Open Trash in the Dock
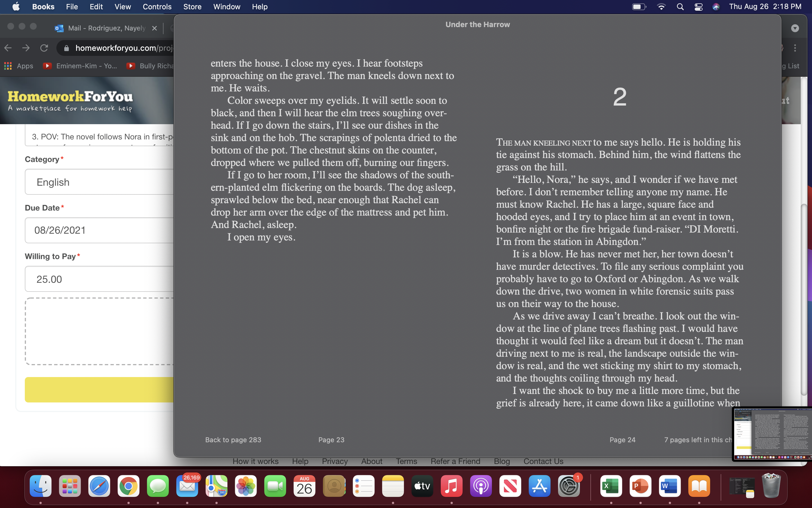Viewport: 812px width, 508px height. (771, 486)
